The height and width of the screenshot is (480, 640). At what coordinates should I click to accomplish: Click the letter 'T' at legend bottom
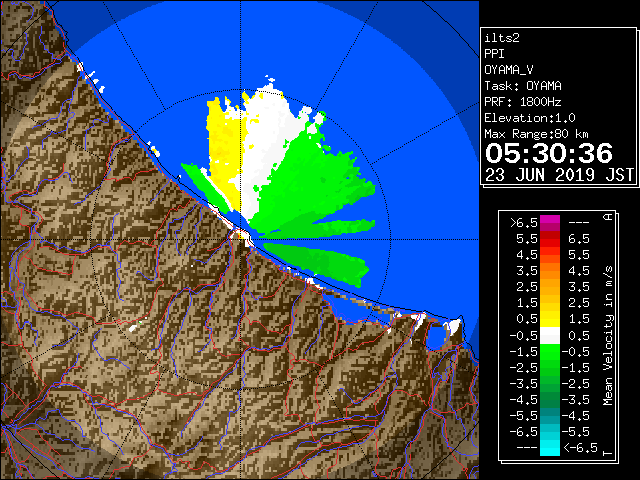click(x=608, y=453)
